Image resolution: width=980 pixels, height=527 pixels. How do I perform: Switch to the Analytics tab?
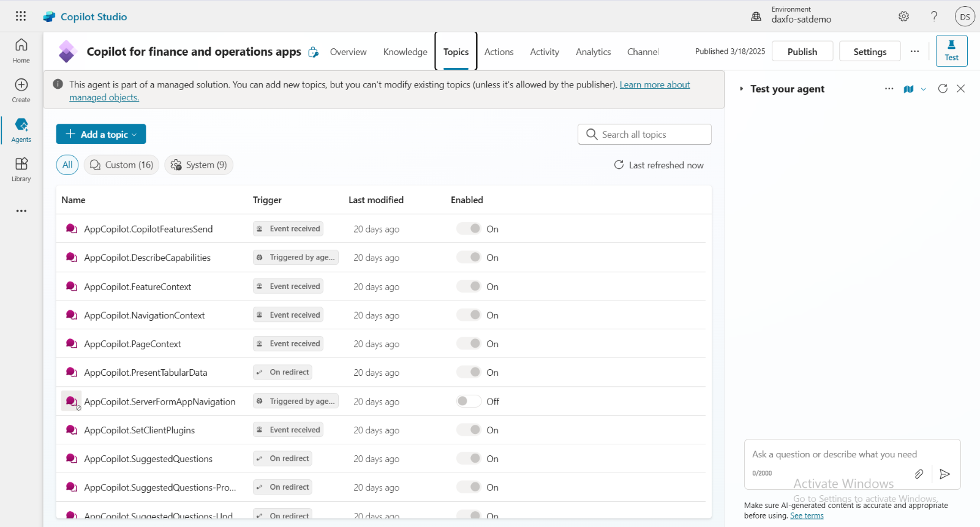(593, 52)
